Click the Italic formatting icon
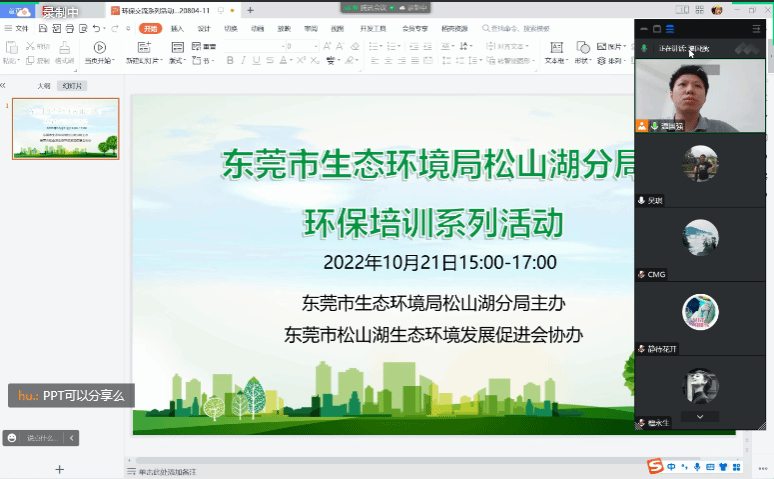 pyautogui.click(x=241, y=61)
